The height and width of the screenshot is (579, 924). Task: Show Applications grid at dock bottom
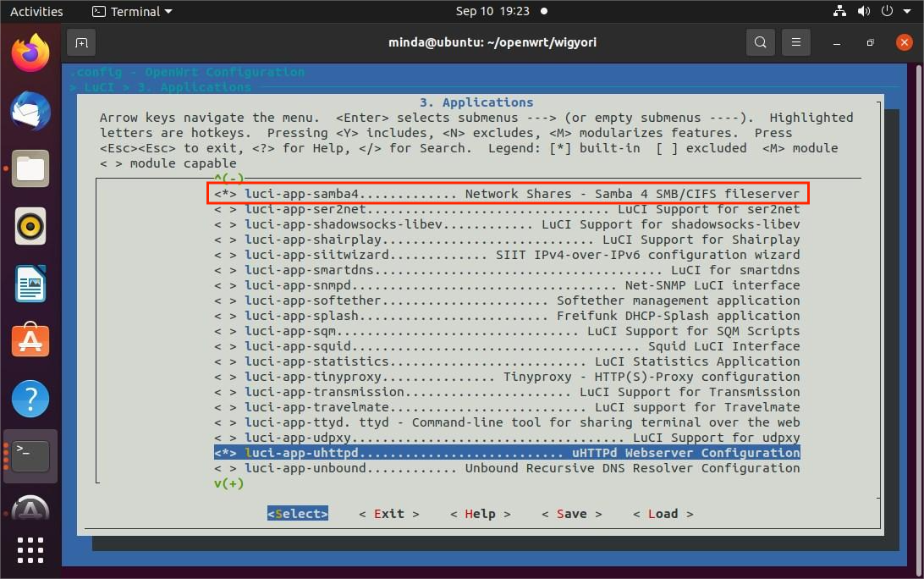30,550
